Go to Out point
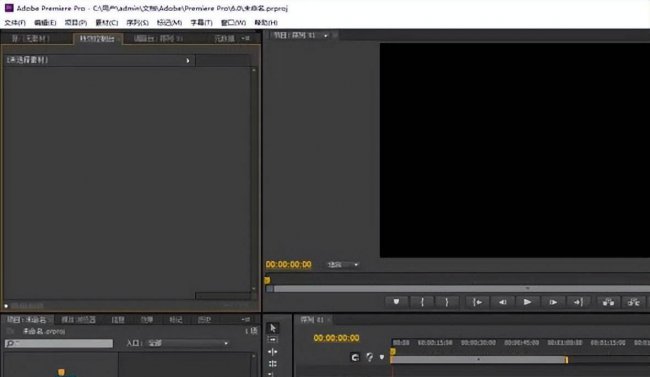 578,302
